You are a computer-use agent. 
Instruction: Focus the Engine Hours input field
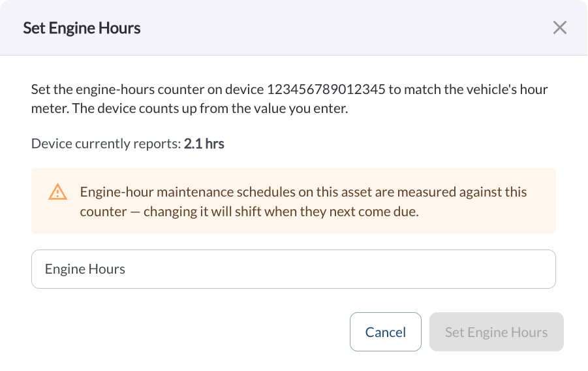pos(293,269)
